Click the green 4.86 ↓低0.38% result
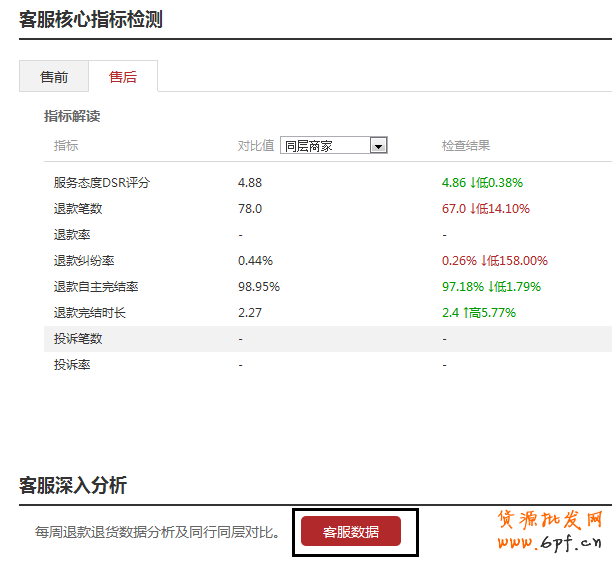The width and height of the screenshot is (612, 564). 482,183
